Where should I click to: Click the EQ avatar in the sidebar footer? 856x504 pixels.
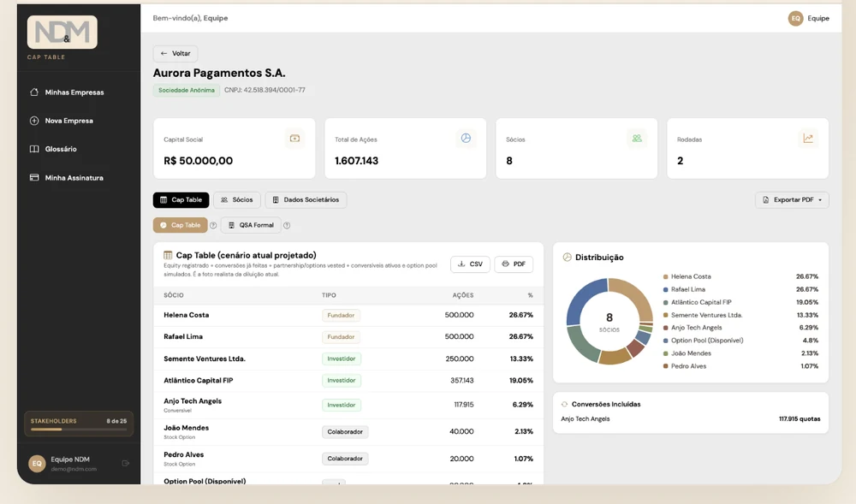(37, 464)
